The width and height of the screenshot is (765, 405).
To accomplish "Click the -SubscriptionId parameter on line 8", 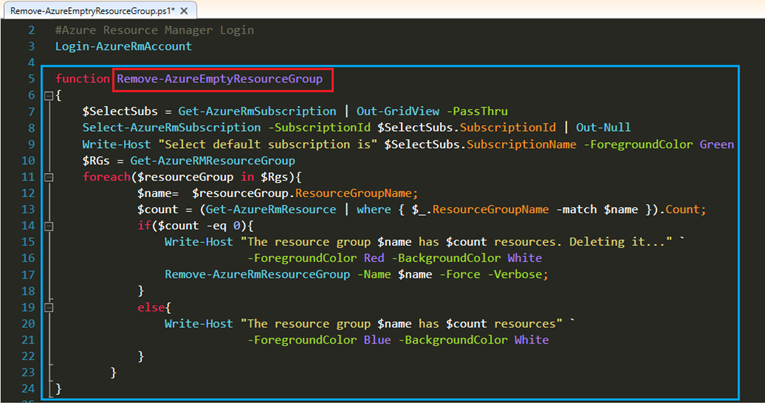I will [x=319, y=127].
